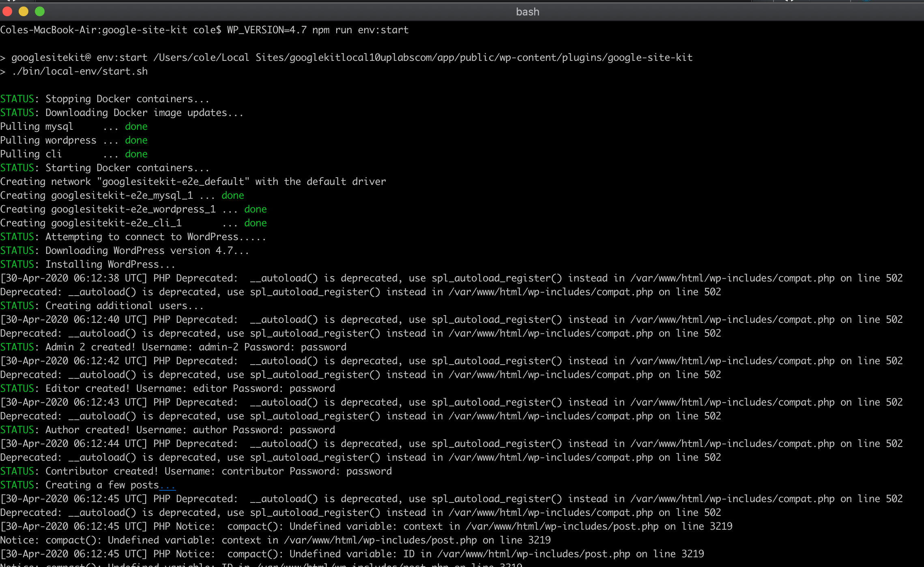
Task: Click the 06:12:42 UTC PHP Deprecated line
Action: tap(451, 361)
